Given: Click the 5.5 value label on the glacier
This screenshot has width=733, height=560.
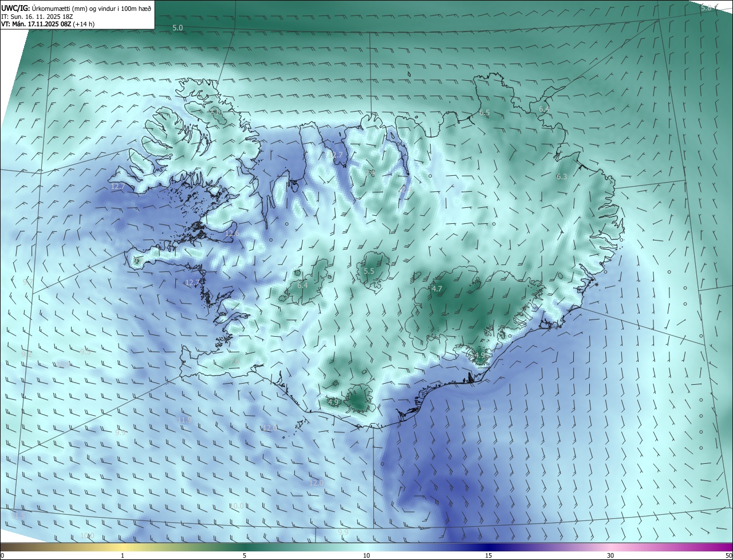Looking at the screenshot, I should [369, 271].
